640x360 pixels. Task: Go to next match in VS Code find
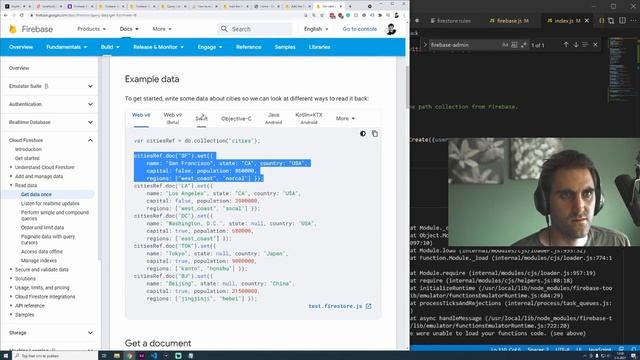[576, 45]
